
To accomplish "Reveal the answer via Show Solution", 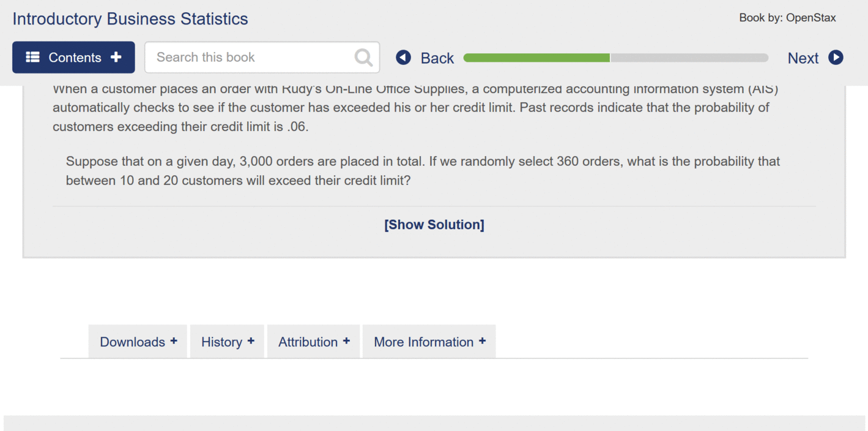I will click(434, 224).
